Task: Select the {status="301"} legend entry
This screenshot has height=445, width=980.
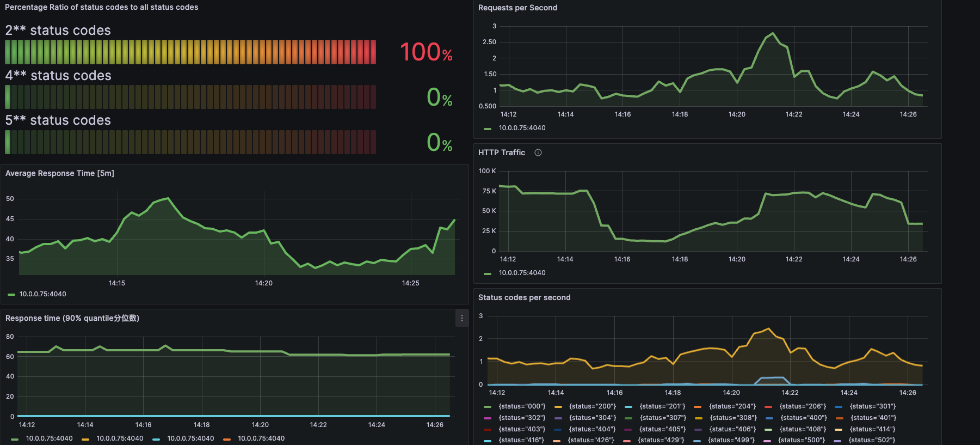Action: (x=873, y=406)
